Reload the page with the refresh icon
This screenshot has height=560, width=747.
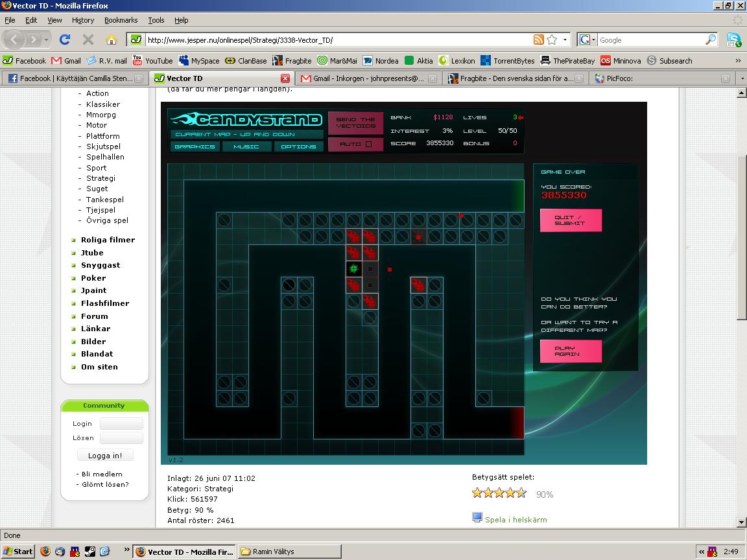click(x=65, y=40)
